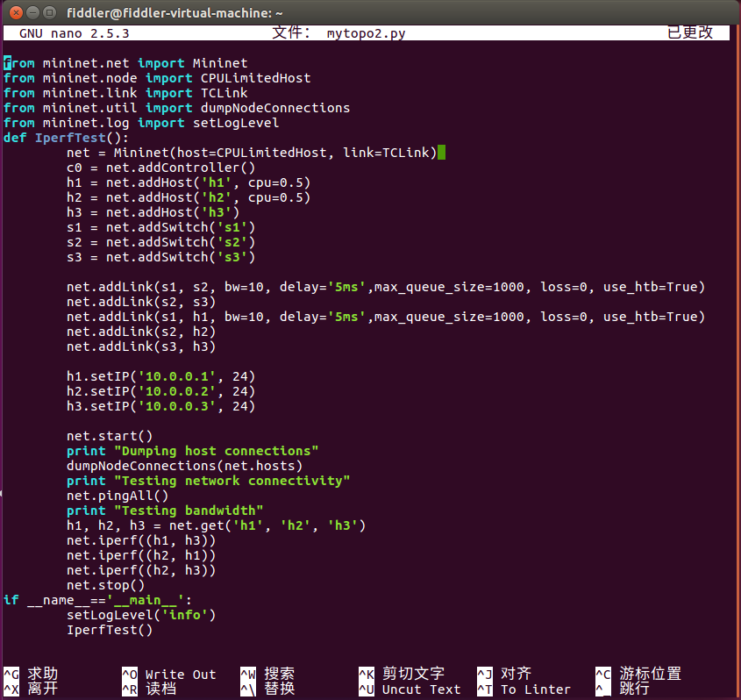Viewport: 741px width, 700px height.
Task: Click dumpNodeConnections in the import line
Action: coord(275,108)
